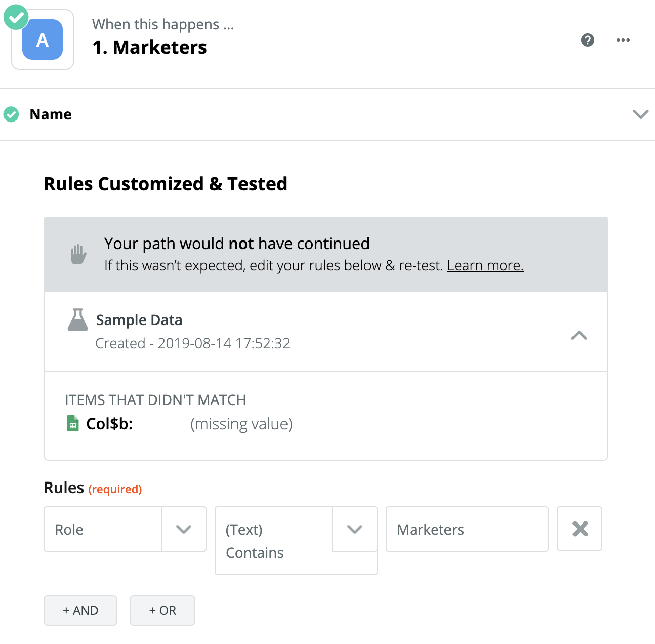Remove the rule with the X button
This screenshot has width=655, height=644.
pyautogui.click(x=580, y=529)
